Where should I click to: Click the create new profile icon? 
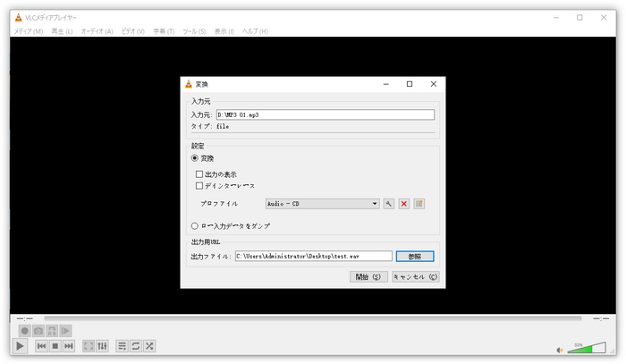419,204
